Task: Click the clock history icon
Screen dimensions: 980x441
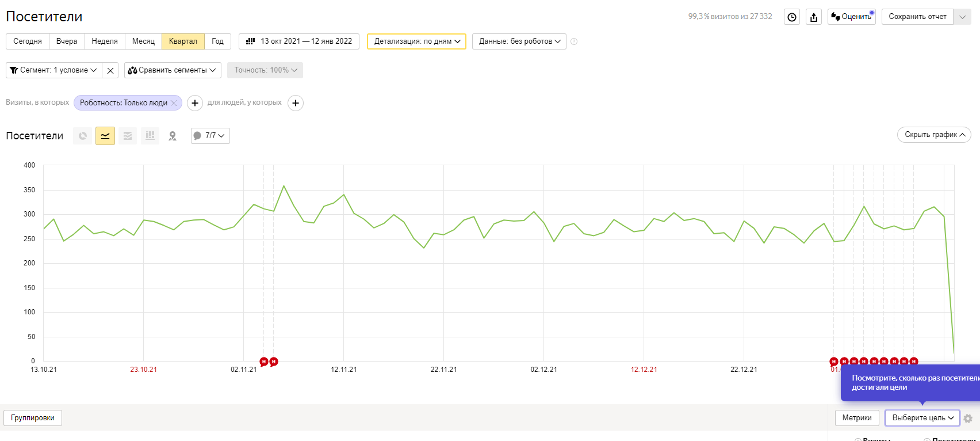Action: point(792,17)
